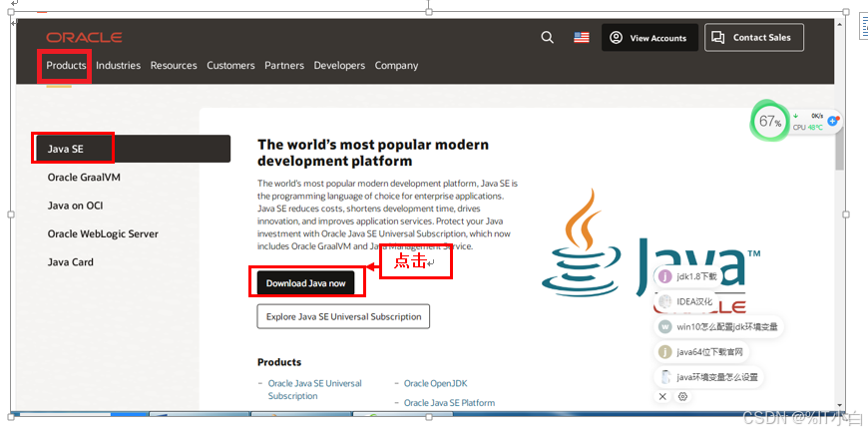Select the Java SE sidebar tab
868x433 pixels.
pos(133,149)
